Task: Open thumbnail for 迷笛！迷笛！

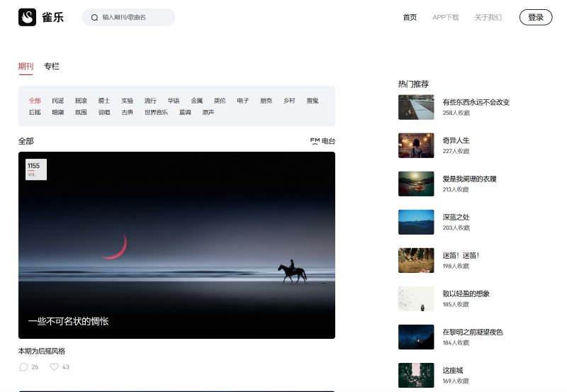Action: 416,260
